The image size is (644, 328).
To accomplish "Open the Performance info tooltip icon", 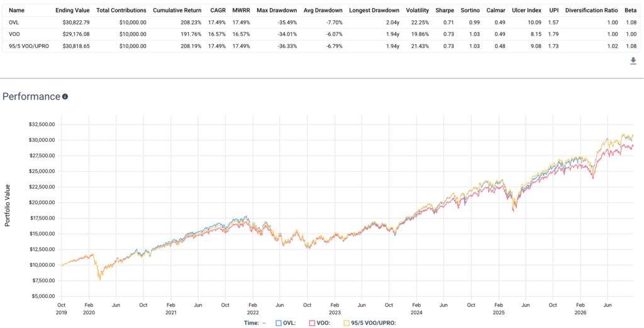I will (65, 97).
